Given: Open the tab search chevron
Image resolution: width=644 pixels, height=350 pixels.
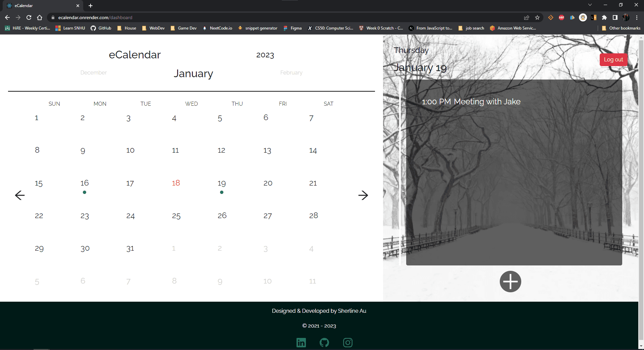Looking at the screenshot, I should pyautogui.click(x=590, y=5).
